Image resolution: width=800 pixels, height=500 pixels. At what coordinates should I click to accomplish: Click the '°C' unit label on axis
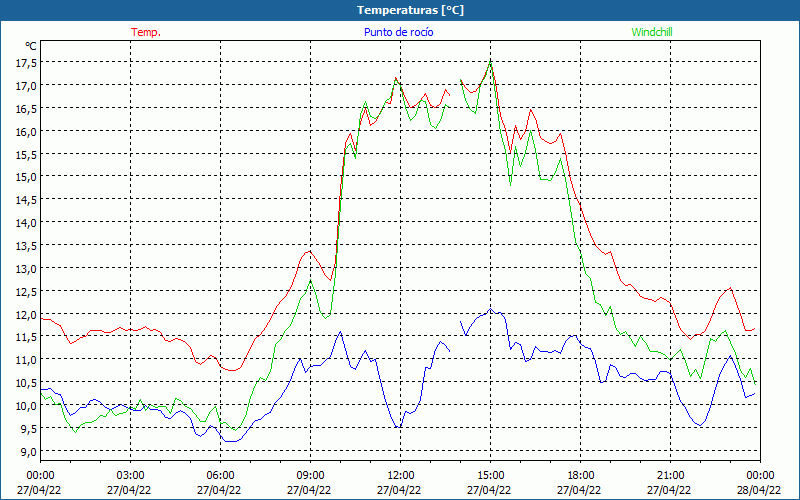pos(31,46)
